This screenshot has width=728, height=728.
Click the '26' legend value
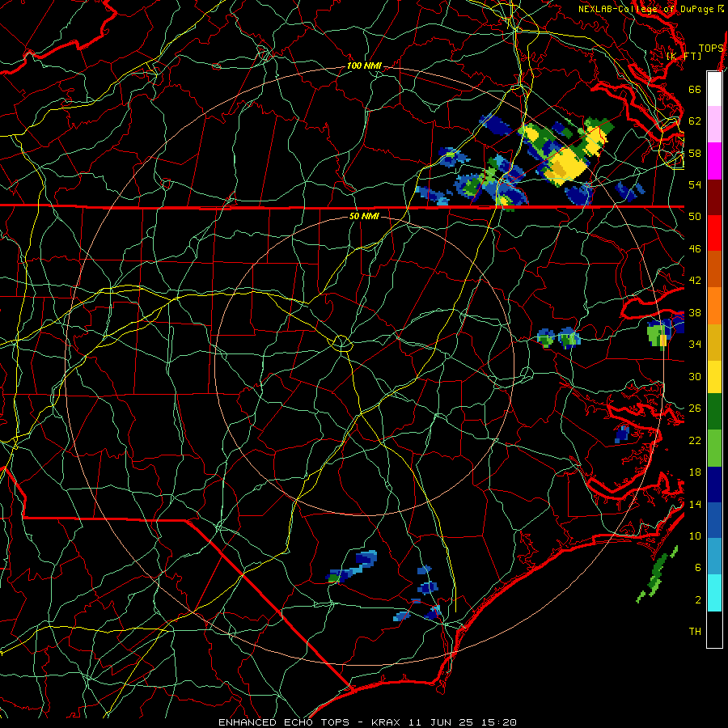tap(695, 408)
